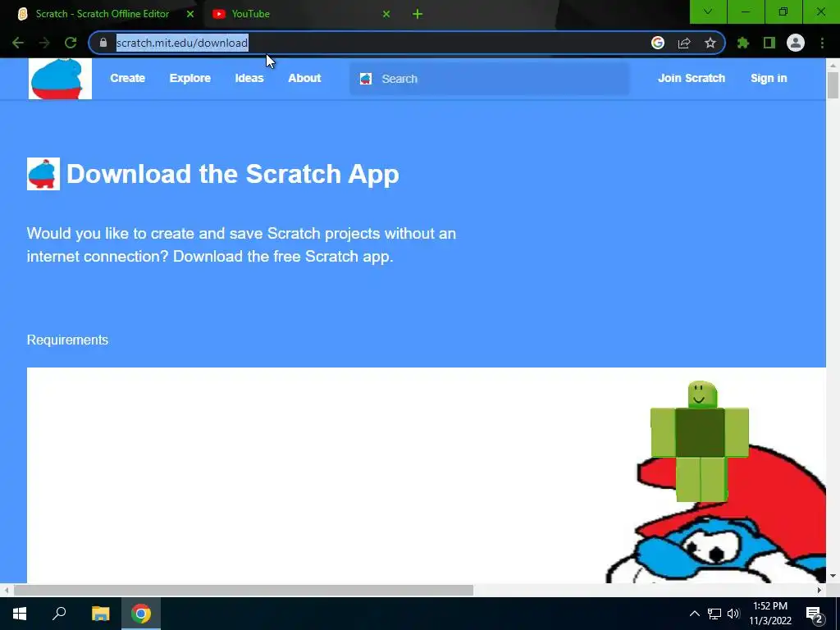
Task: Close the Scratch Offline Editor tab
Action: (190, 14)
